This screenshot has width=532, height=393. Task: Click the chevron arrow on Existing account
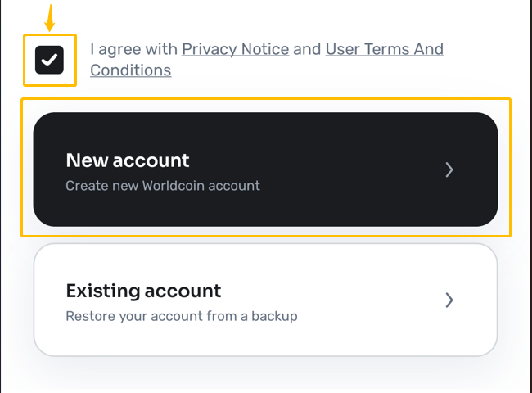click(449, 300)
